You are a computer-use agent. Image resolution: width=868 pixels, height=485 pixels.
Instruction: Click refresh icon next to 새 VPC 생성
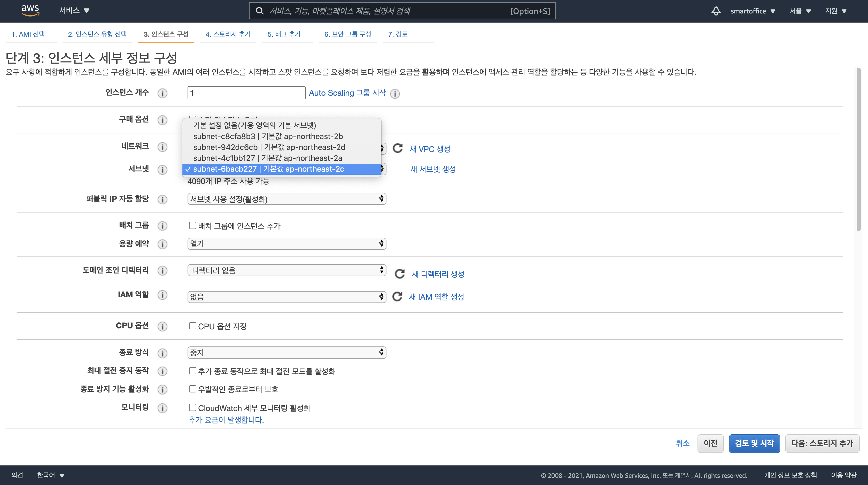point(398,148)
